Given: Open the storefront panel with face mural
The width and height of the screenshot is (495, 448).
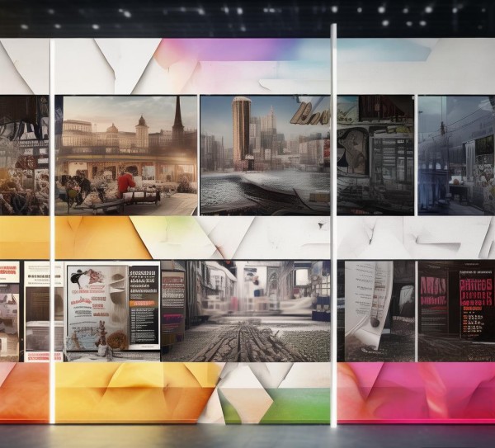Looking at the screenshot, I should pos(375,156).
